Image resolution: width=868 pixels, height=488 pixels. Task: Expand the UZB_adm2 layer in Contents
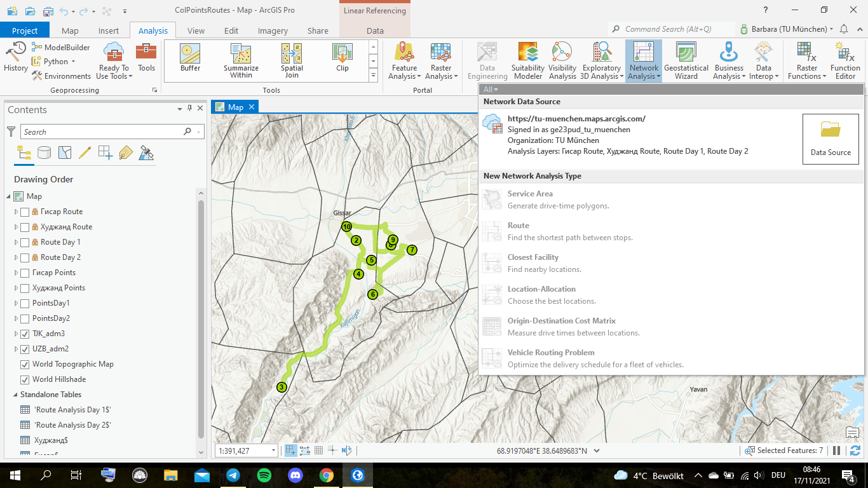[x=17, y=349]
